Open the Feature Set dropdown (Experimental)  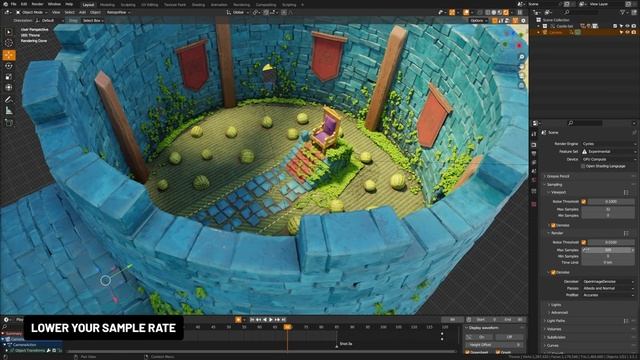point(609,151)
